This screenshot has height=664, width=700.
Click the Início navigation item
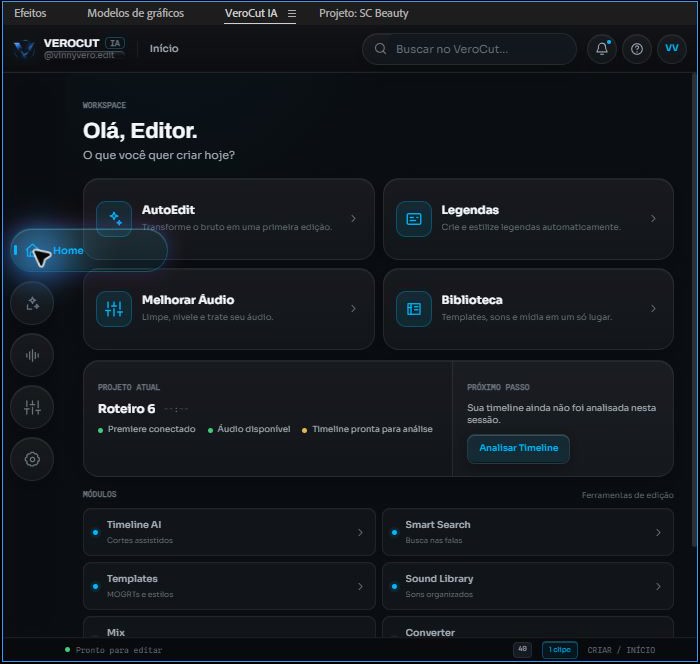(164, 49)
